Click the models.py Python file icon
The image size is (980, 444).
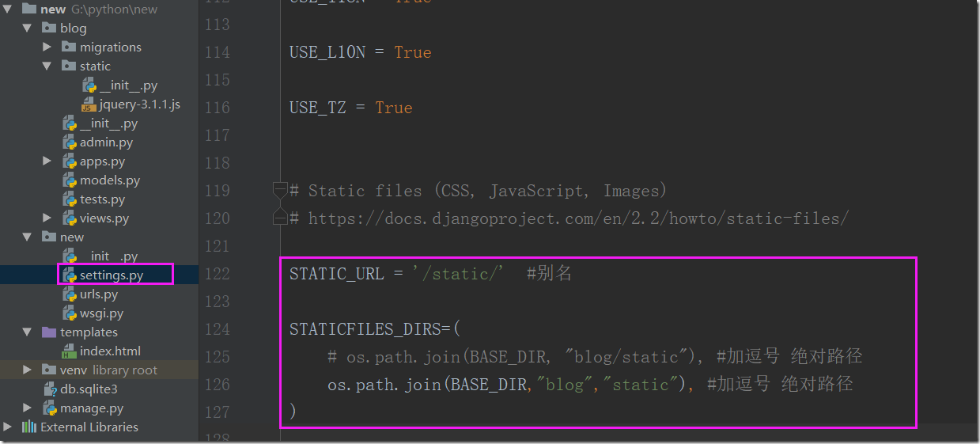pos(70,180)
